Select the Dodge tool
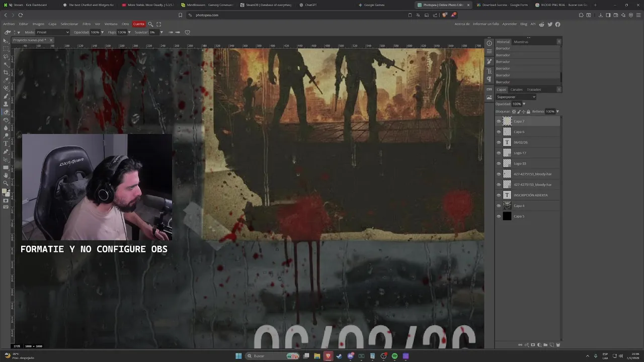This screenshot has height=362, width=644. (x=6, y=136)
